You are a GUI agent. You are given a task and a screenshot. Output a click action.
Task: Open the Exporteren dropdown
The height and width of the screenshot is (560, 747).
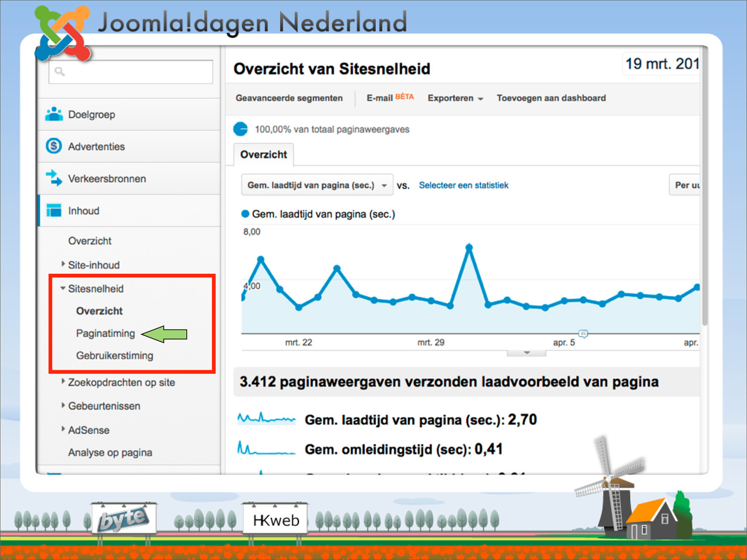(455, 98)
